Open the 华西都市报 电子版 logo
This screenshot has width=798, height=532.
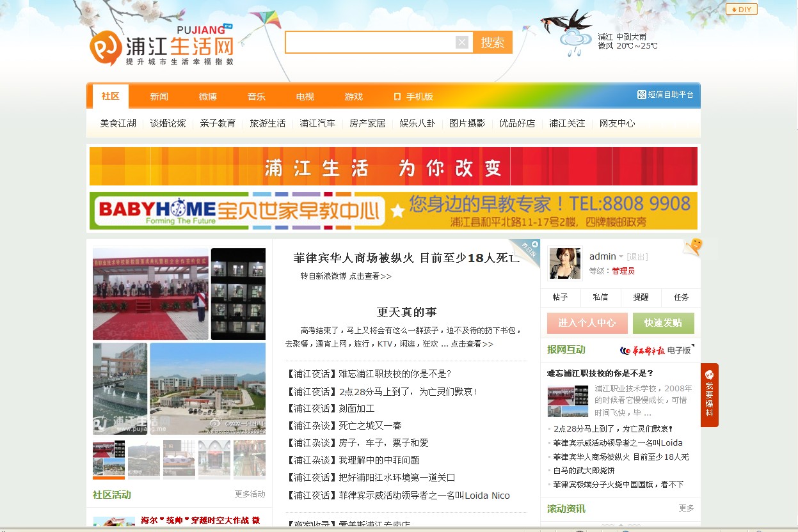point(655,350)
